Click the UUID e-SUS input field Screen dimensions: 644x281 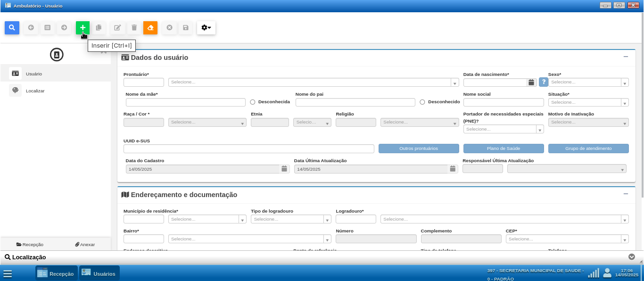tap(248, 149)
